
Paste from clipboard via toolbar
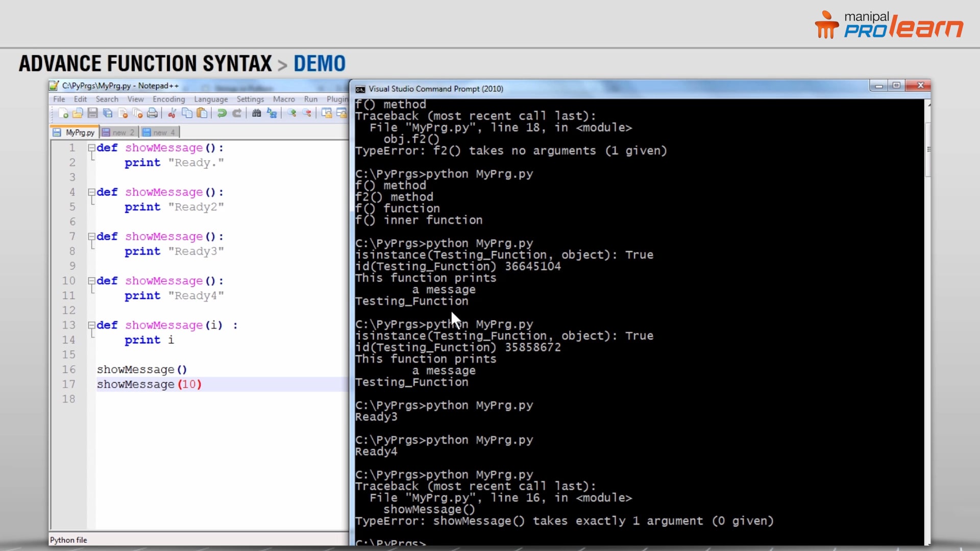click(202, 113)
